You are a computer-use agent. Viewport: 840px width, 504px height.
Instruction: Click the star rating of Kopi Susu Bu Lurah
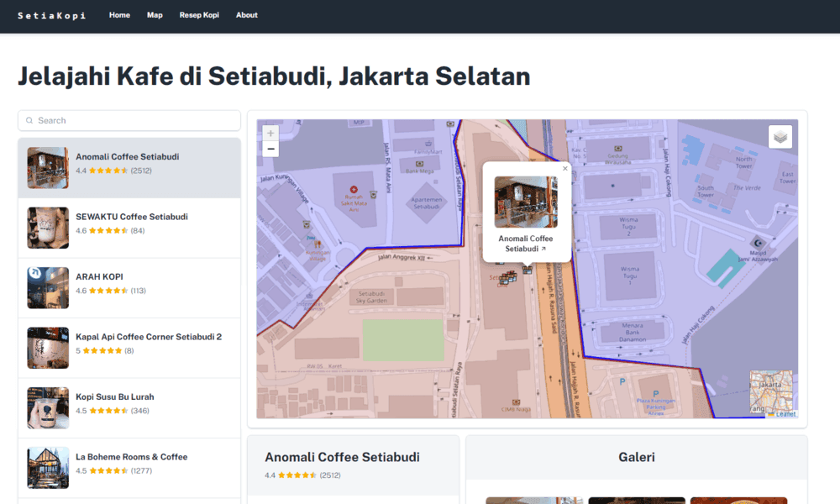pyautogui.click(x=108, y=411)
